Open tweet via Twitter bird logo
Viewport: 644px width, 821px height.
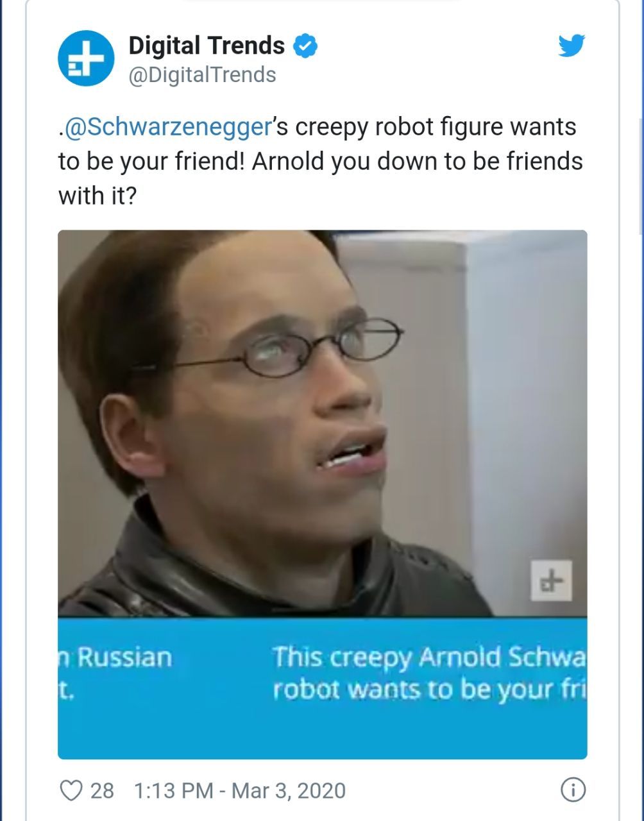(x=571, y=46)
